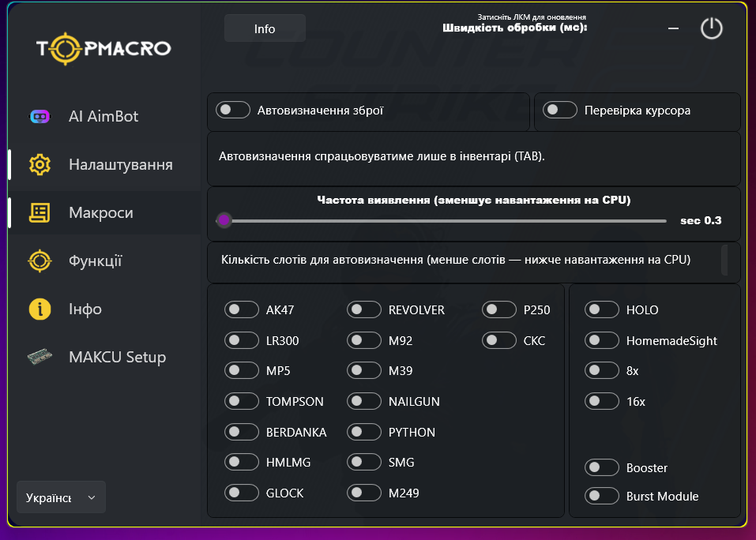Toggle the HomemadeSight option

click(x=602, y=340)
